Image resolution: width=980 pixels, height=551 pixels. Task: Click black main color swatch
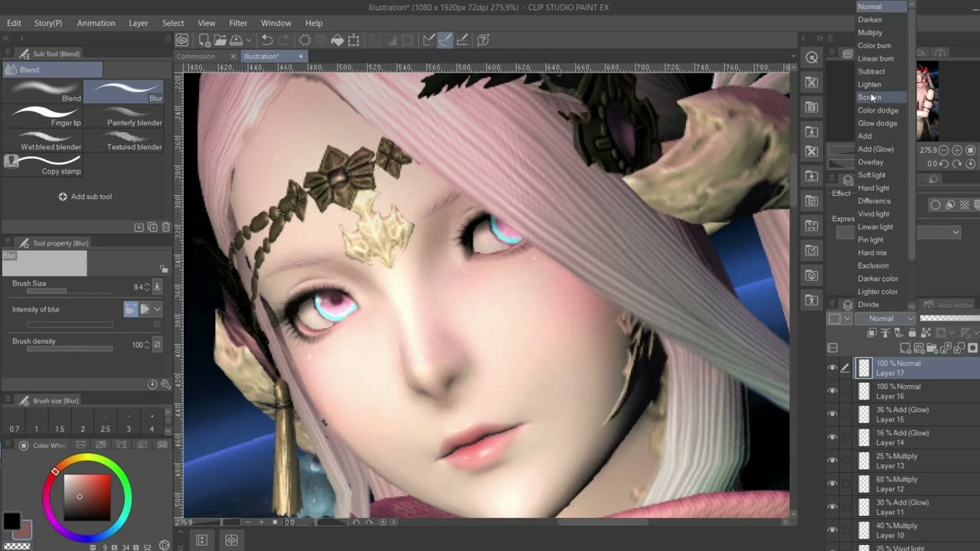pos(11,522)
